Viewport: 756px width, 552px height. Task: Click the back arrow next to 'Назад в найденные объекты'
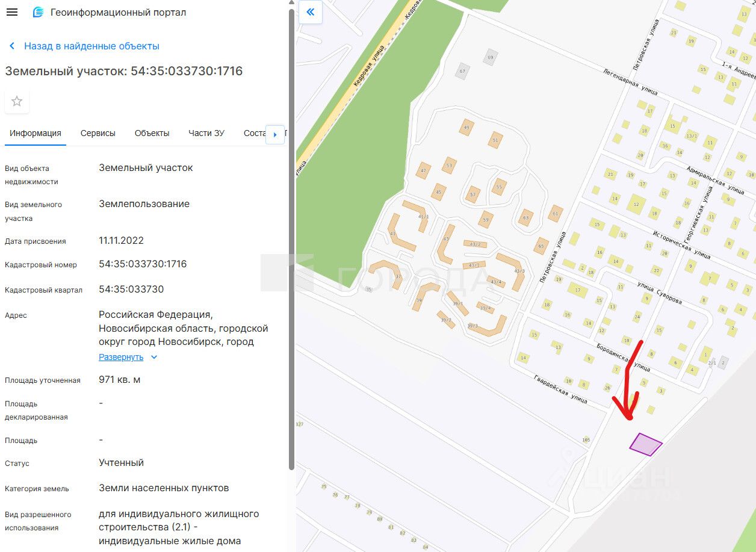12,46
